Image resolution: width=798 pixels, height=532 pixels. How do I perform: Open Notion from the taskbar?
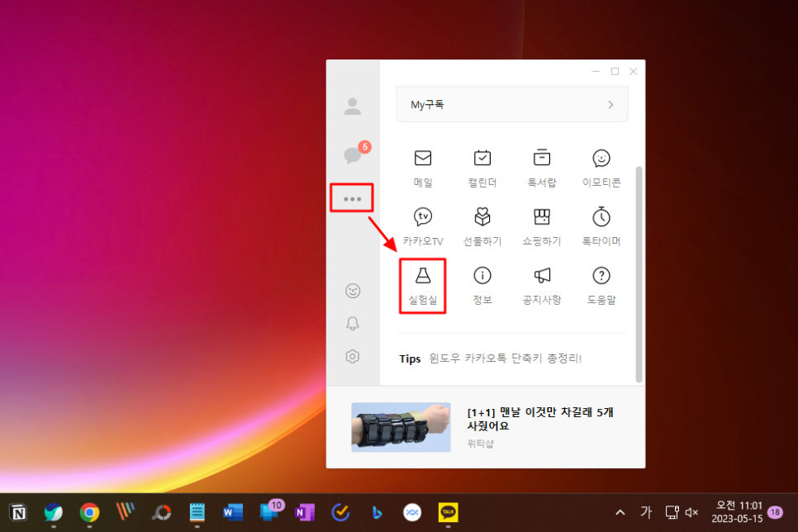(x=18, y=512)
